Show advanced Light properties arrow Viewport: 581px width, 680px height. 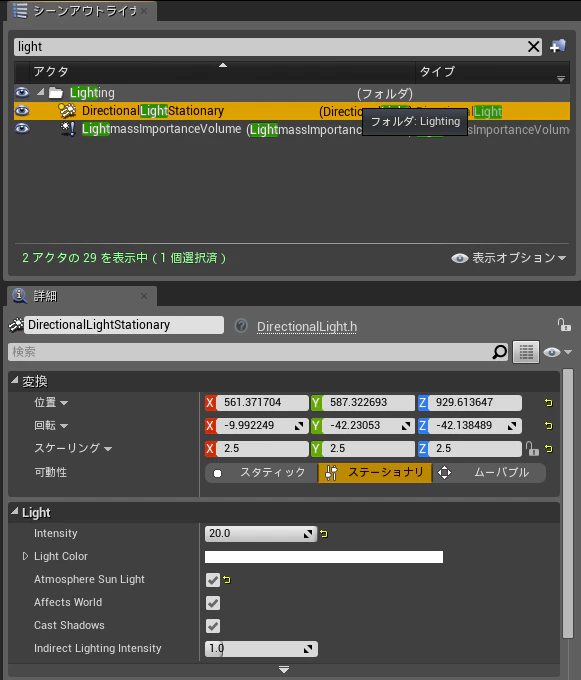click(284, 670)
